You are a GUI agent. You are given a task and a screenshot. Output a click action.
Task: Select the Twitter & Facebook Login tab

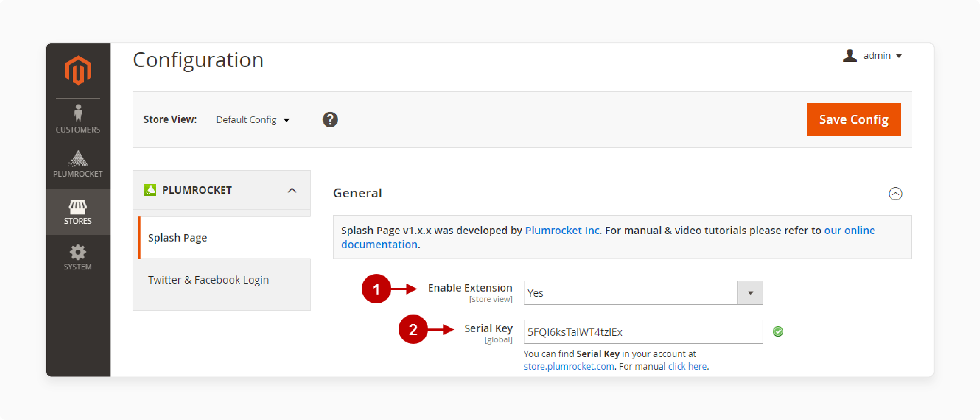(x=208, y=280)
